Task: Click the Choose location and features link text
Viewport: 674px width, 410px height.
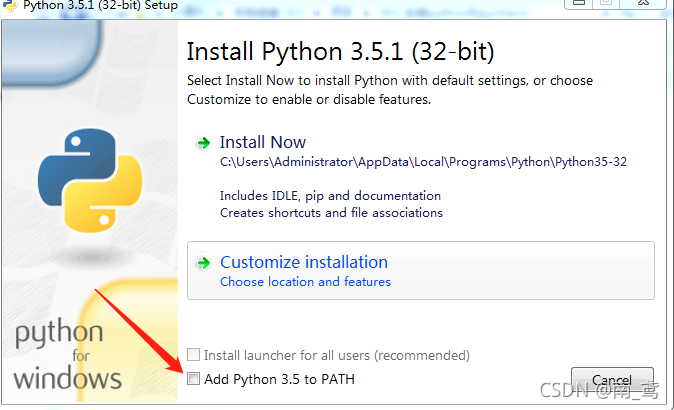Action: pos(306,282)
